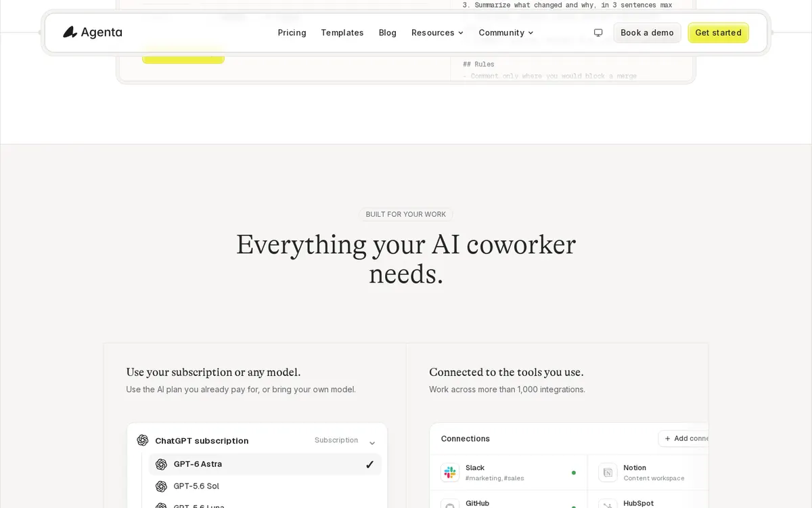Open the Community dropdown
Screen dimensions: 812x508
tap(506, 33)
